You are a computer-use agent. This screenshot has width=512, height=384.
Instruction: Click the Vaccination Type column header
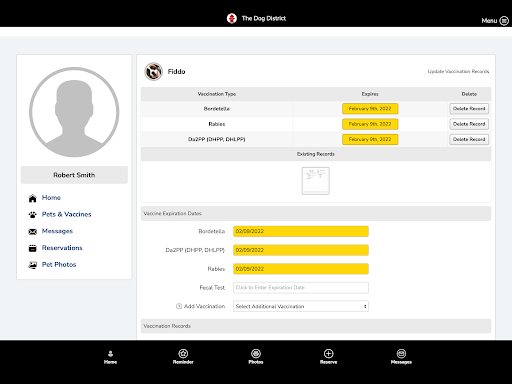tap(217, 94)
